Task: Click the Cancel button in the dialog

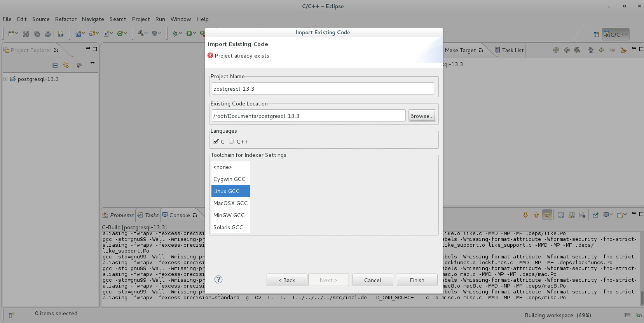Action: (x=372, y=280)
